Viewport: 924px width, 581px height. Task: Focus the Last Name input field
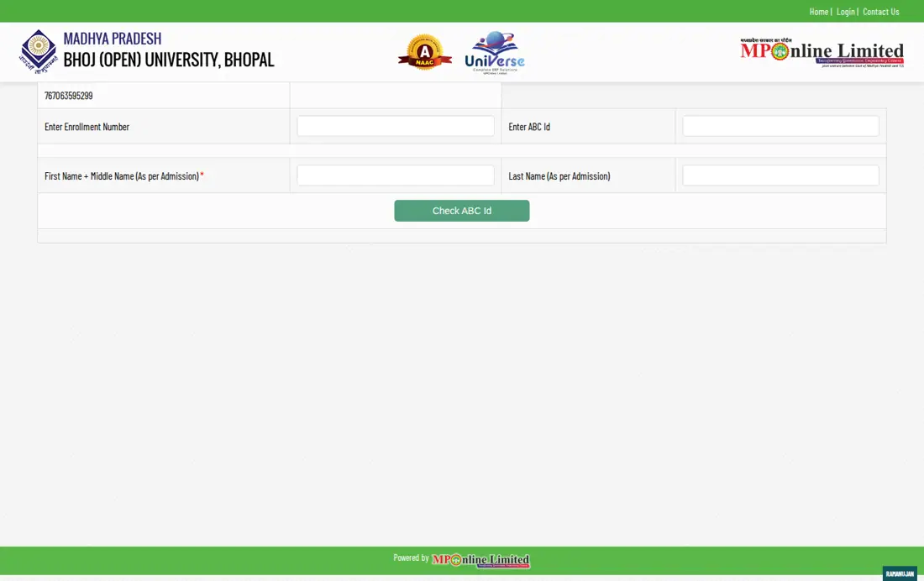[x=781, y=175]
